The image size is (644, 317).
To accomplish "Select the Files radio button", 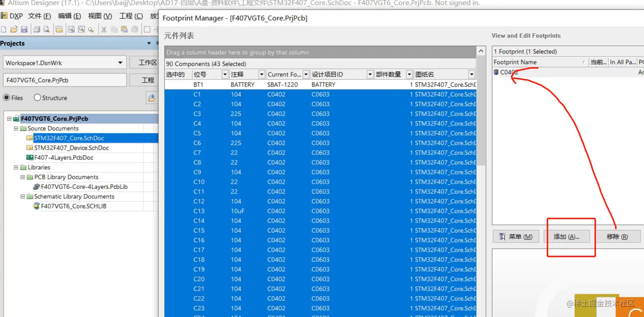I will click(6, 97).
